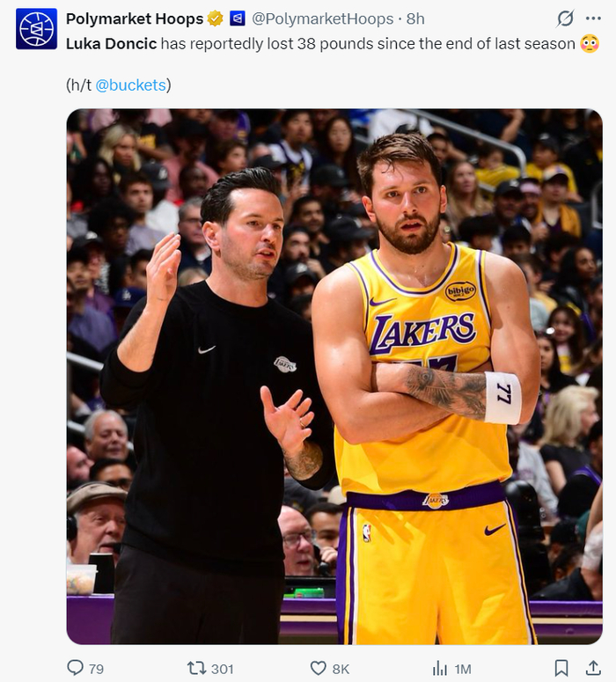
Task: Click the 301 repost count
Action: [x=223, y=669]
